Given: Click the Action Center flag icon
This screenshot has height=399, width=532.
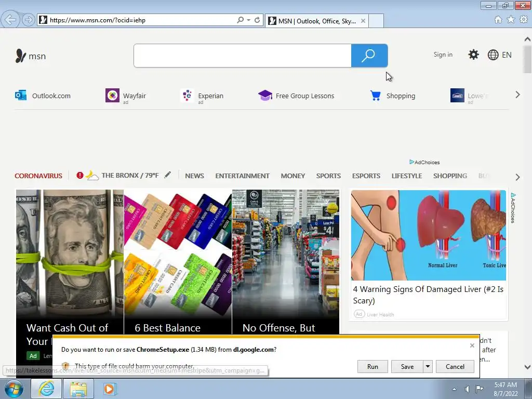Looking at the screenshot, I should [x=479, y=389].
